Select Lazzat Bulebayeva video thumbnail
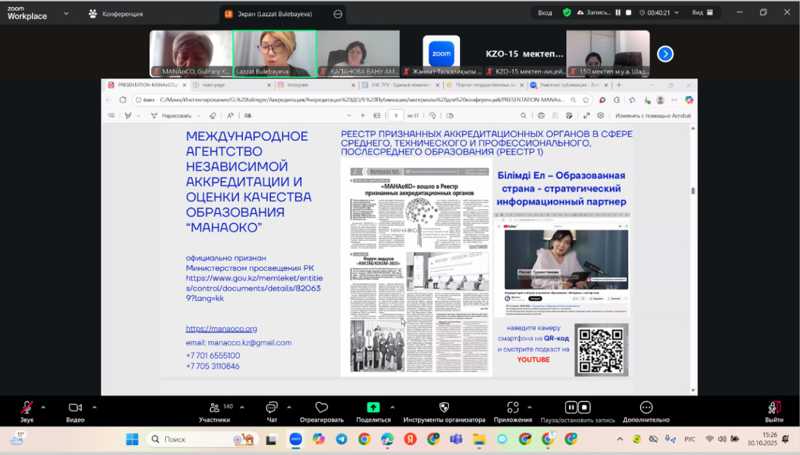 pos(274,53)
